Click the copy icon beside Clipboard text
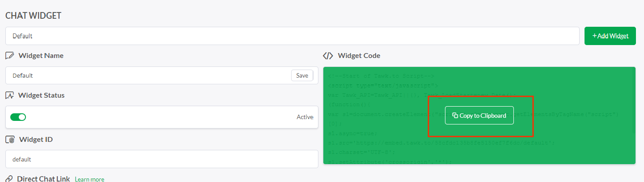This screenshot has width=644, height=182. pyautogui.click(x=455, y=116)
